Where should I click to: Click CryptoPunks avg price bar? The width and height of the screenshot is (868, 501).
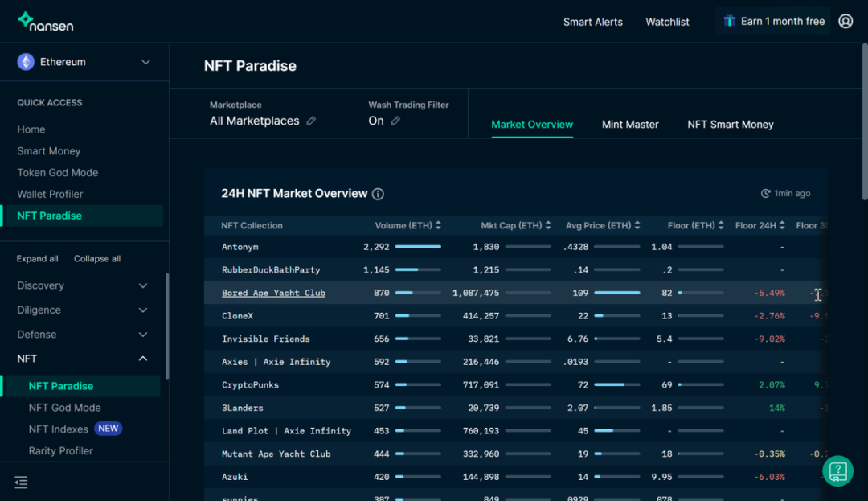(x=616, y=384)
